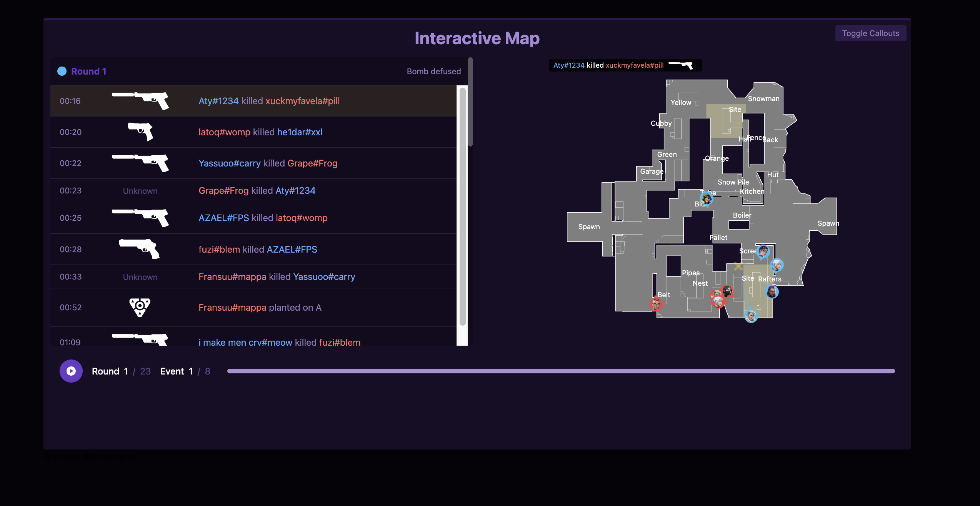
Task: Click the round number 1 field
Action: pyautogui.click(x=126, y=371)
